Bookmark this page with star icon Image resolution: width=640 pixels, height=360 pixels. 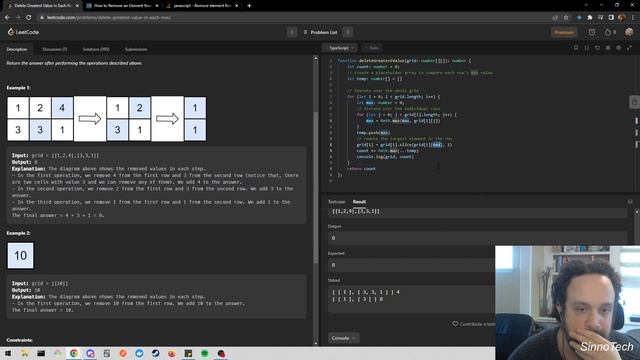click(566, 18)
